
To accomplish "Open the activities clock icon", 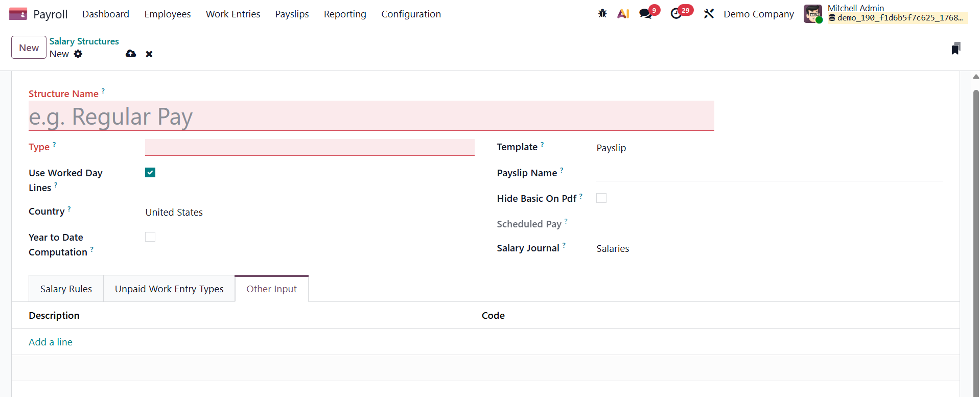I will tap(676, 14).
